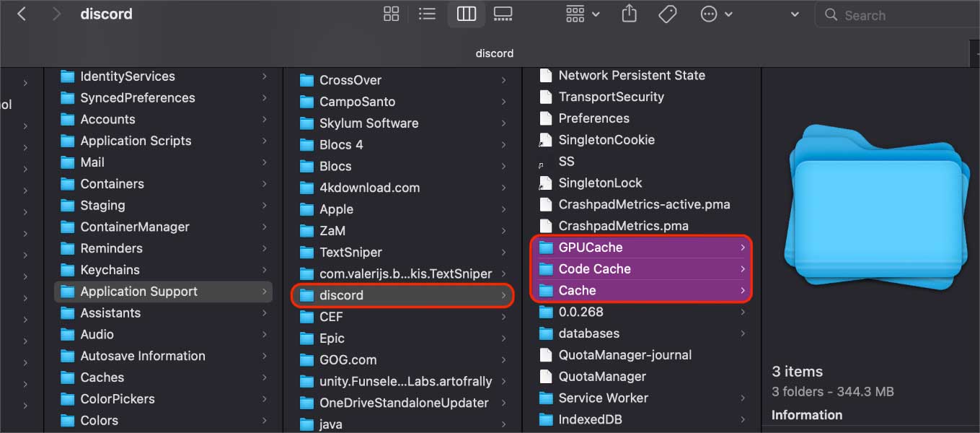
Task: Select the Audio folder icon
Action: pyautogui.click(x=68, y=334)
